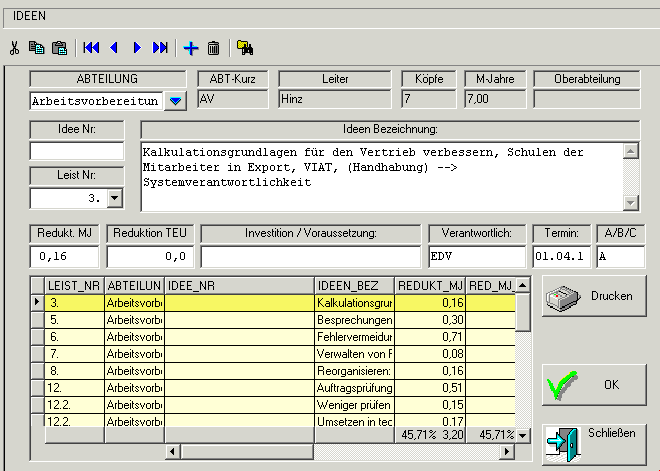660x471 pixels.
Task: Go to next record arrow
Action: pos(137,48)
